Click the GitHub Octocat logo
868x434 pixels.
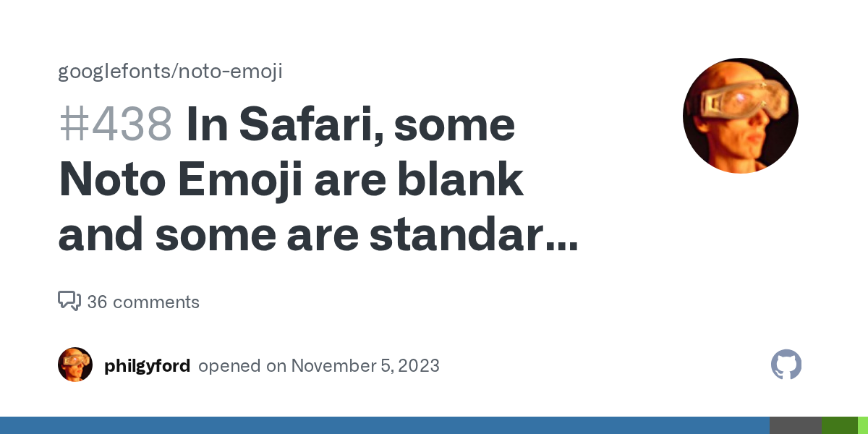click(786, 365)
